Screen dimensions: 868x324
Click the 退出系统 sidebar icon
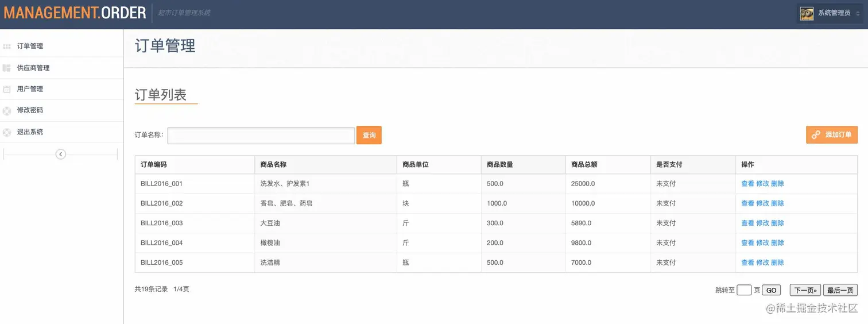[7, 132]
